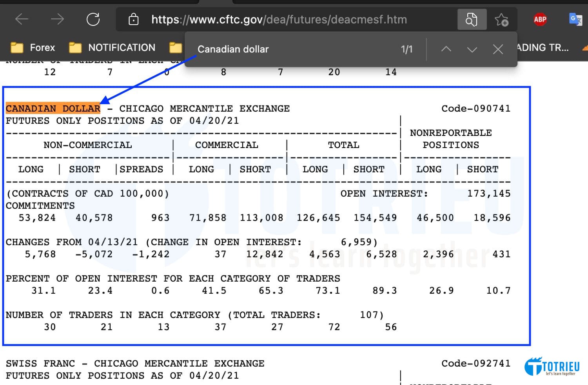Click the browser forward arrow
The width and height of the screenshot is (588, 385).
click(57, 19)
